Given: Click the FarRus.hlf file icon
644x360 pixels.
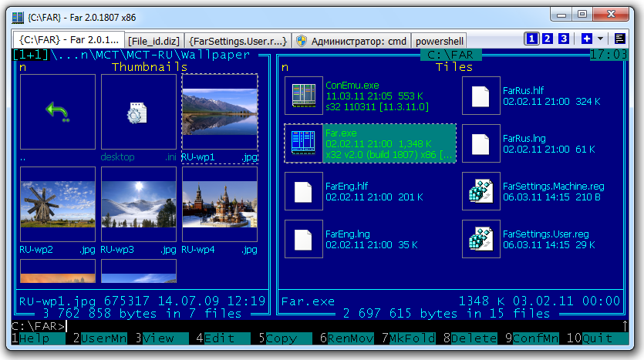Looking at the screenshot, I should click(x=481, y=96).
